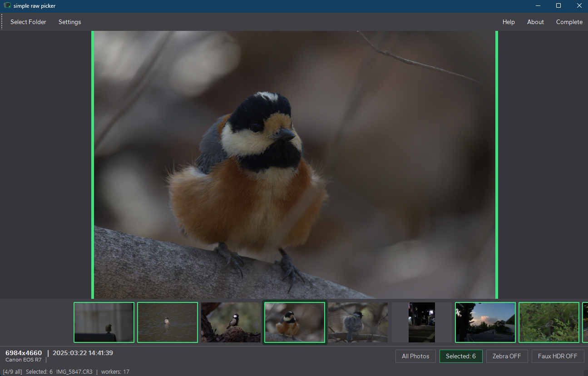Click the workers: 17 status indicator
588x376 pixels.
[x=115, y=371]
